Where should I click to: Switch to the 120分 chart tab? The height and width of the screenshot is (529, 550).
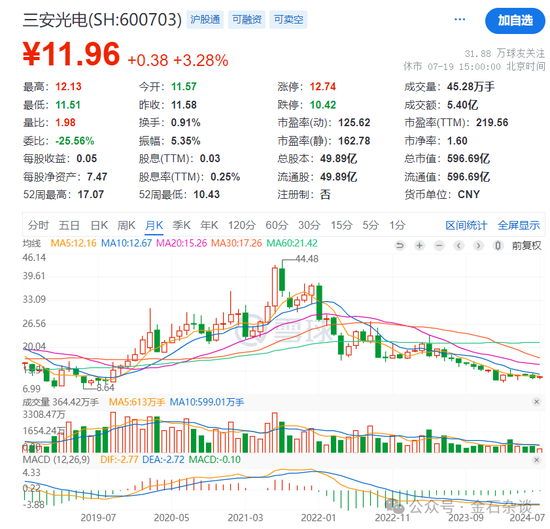pos(242,225)
